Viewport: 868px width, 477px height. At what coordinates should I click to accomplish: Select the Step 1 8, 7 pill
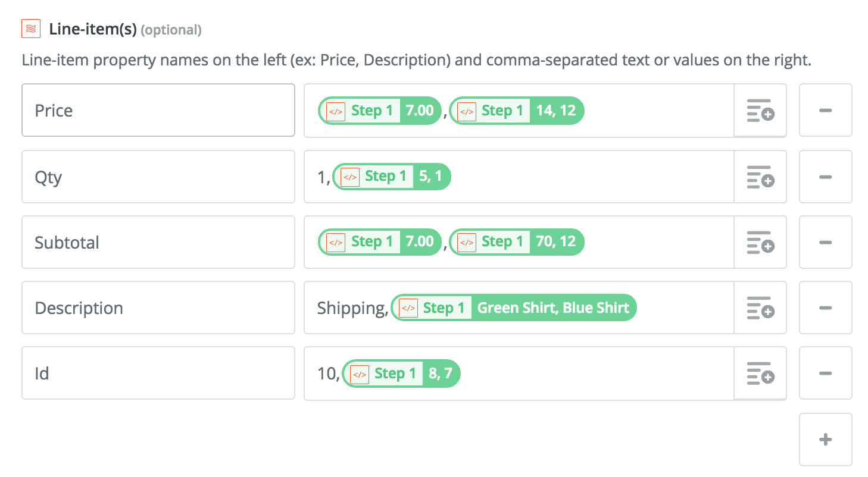tap(402, 374)
